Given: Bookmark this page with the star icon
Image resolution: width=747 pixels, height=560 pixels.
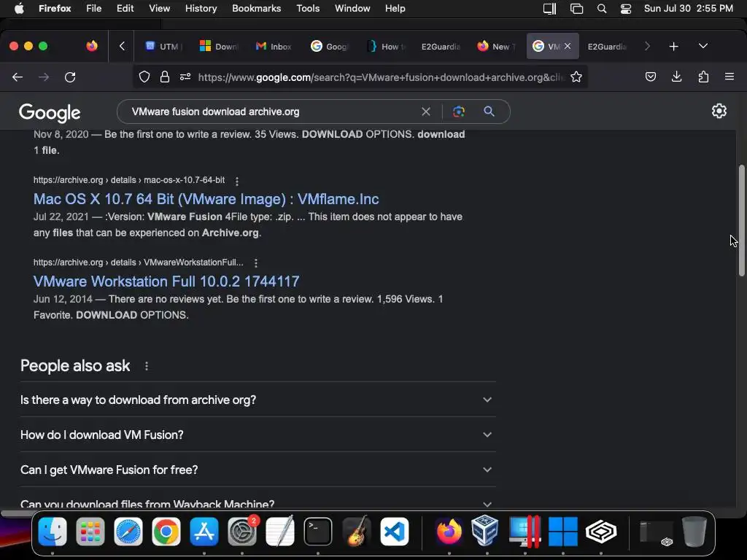Looking at the screenshot, I should point(576,77).
